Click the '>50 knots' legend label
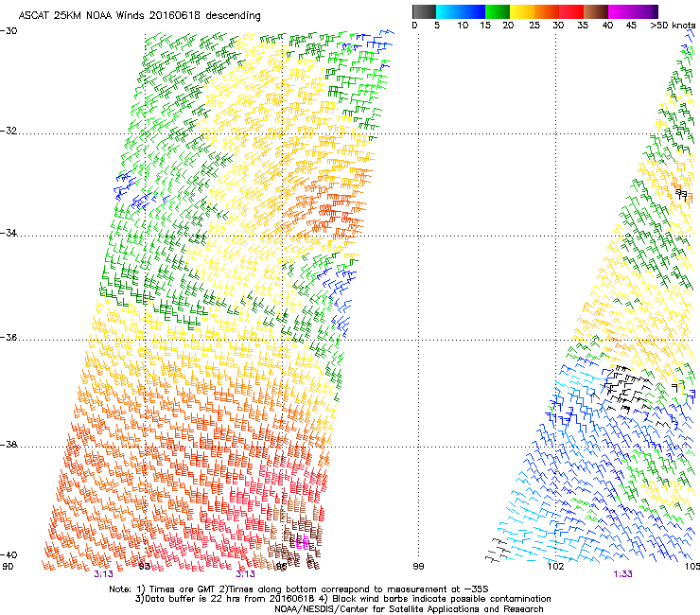This screenshot has width=700, height=615. tap(673, 26)
